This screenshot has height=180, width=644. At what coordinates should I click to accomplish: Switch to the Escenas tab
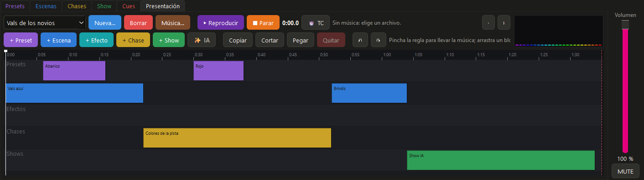(x=46, y=6)
